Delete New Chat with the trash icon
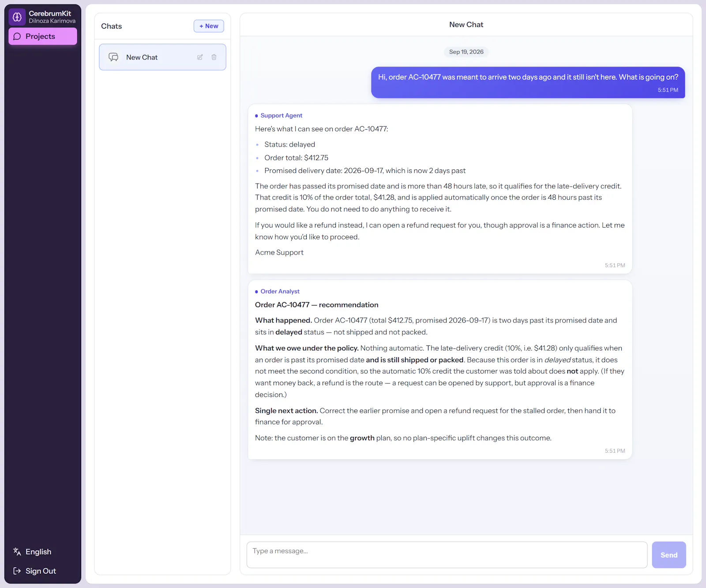706x588 pixels. (214, 57)
